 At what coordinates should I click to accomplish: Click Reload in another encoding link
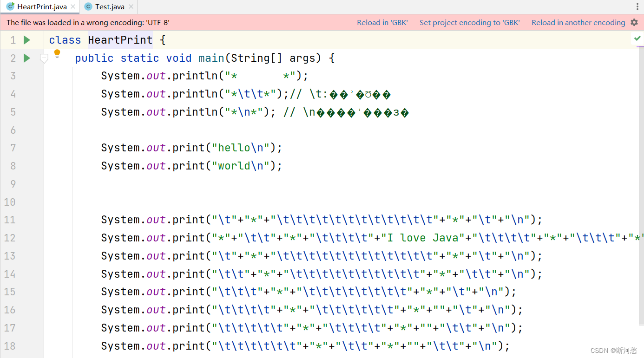[x=578, y=22]
